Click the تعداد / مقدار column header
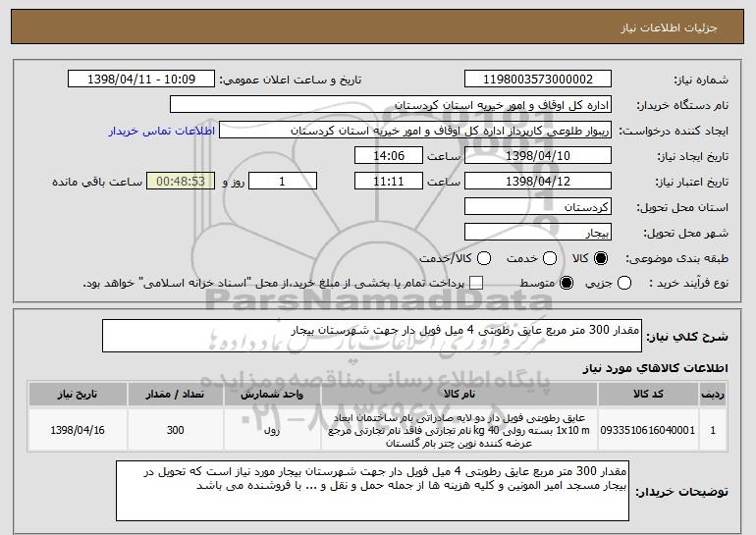 point(175,395)
